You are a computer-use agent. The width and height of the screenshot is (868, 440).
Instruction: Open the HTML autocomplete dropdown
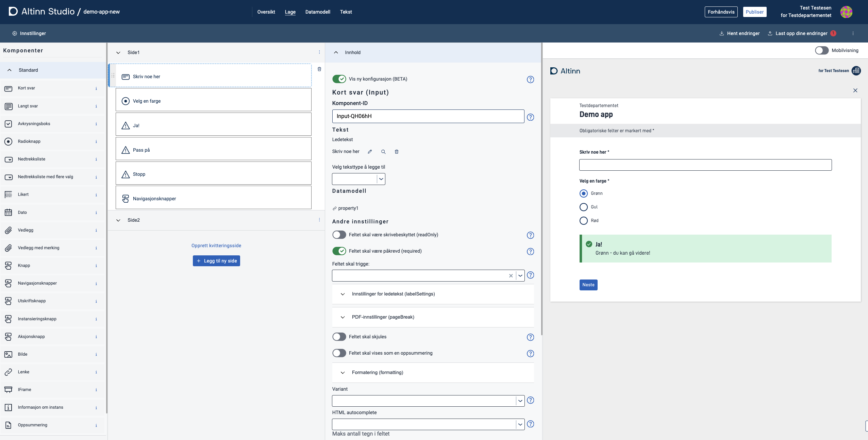point(428,424)
